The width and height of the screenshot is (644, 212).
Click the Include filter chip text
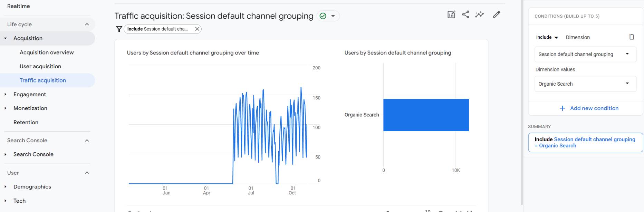157,29
